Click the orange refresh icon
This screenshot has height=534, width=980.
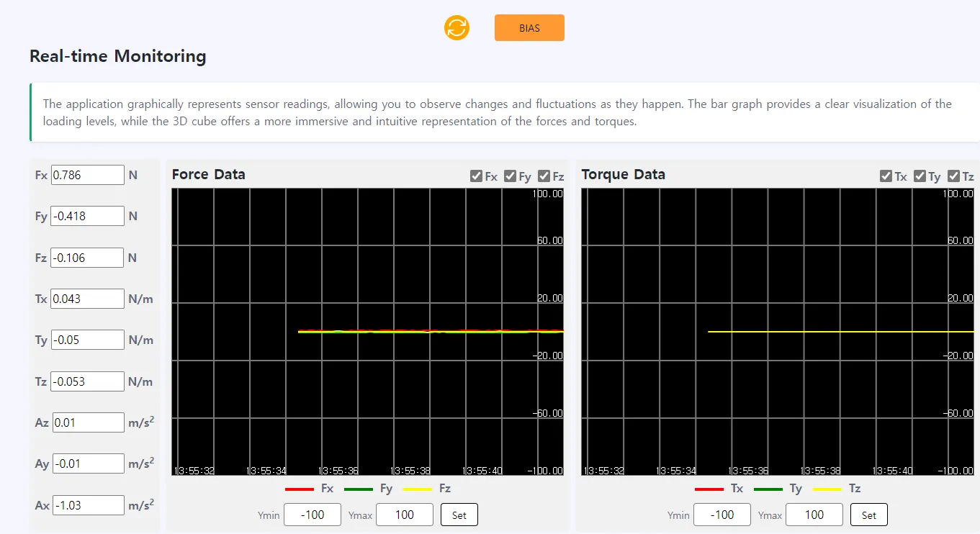[457, 28]
